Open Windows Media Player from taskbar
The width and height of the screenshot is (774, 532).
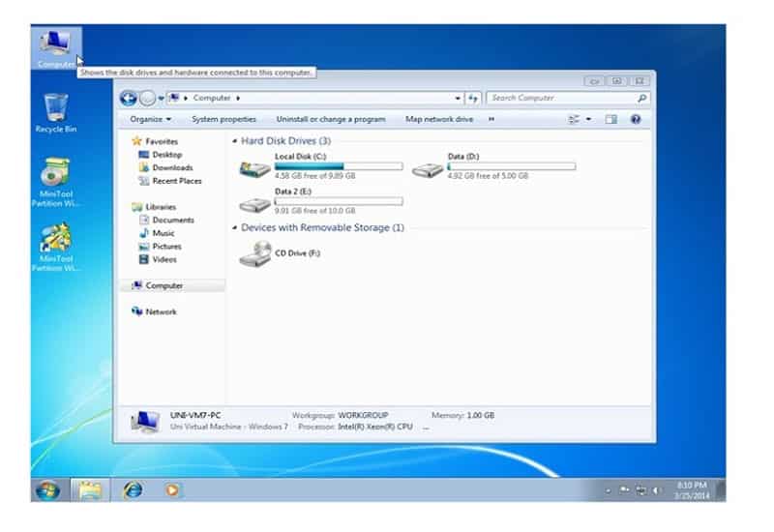pos(171,489)
